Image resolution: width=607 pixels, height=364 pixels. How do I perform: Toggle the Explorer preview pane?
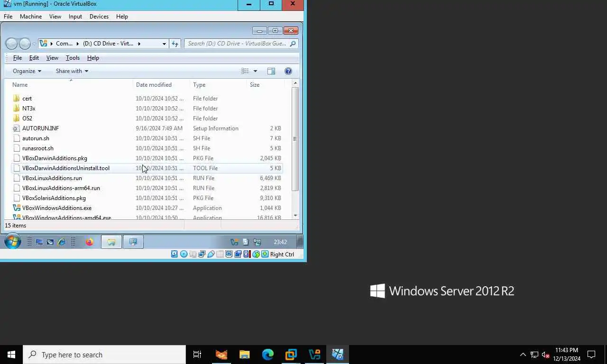point(271,71)
